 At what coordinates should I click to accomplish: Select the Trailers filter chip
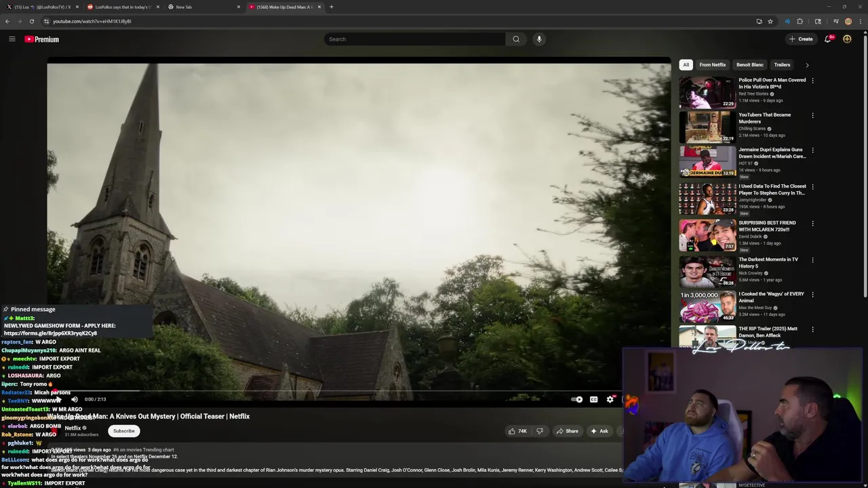click(782, 65)
